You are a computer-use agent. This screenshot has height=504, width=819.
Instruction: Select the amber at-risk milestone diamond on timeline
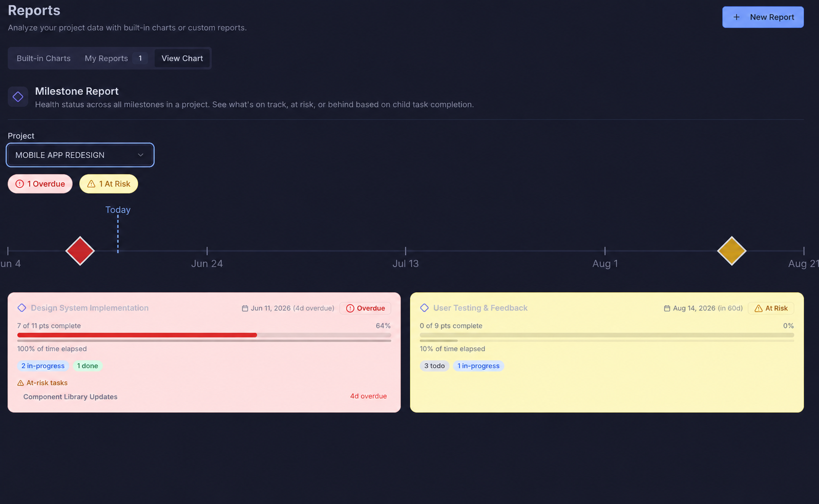pos(731,251)
